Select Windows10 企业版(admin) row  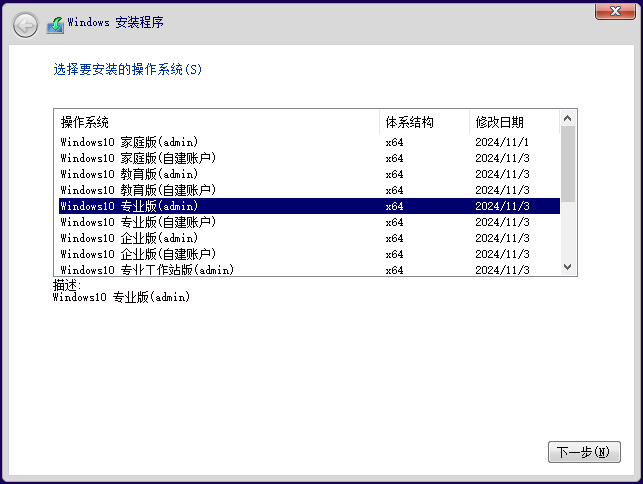(309, 238)
